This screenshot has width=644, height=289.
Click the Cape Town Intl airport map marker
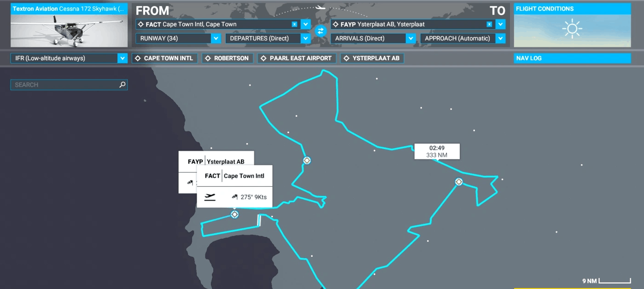click(x=234, y=214)
